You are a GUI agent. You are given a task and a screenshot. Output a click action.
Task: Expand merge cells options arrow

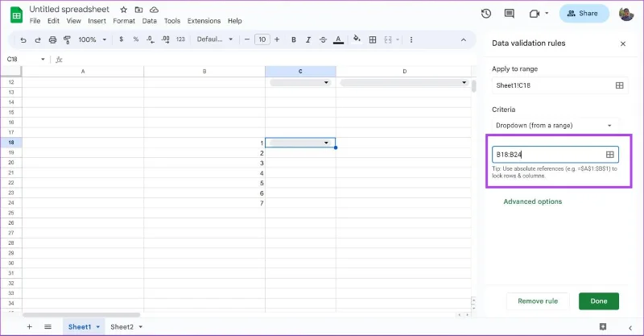398,39
